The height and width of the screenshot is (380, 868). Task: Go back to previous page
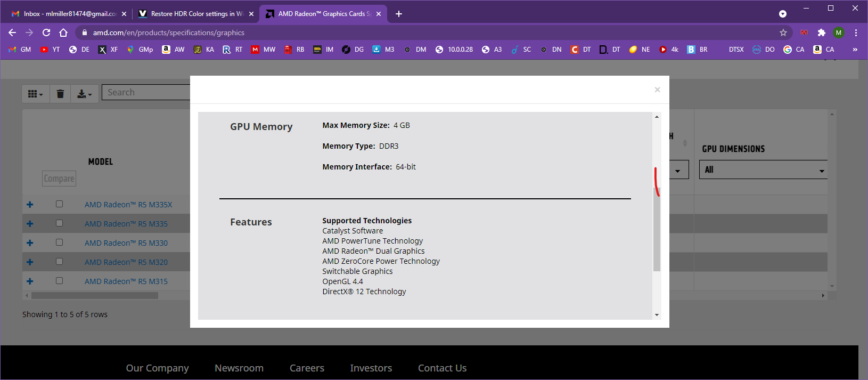click(x=12, y=33)
